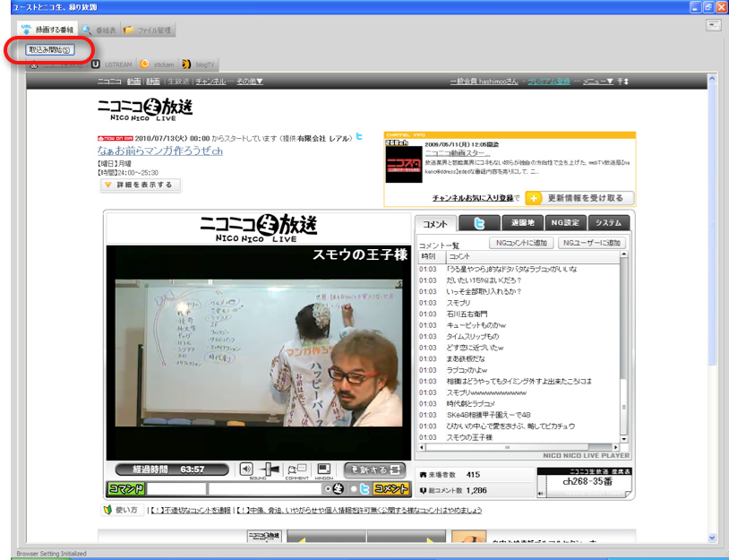Click the live video player area
The image size is (729, 560).
pos(259,352)
